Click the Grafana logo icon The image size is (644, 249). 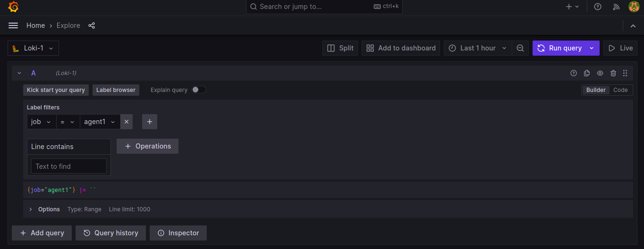[x=13, y=7]
